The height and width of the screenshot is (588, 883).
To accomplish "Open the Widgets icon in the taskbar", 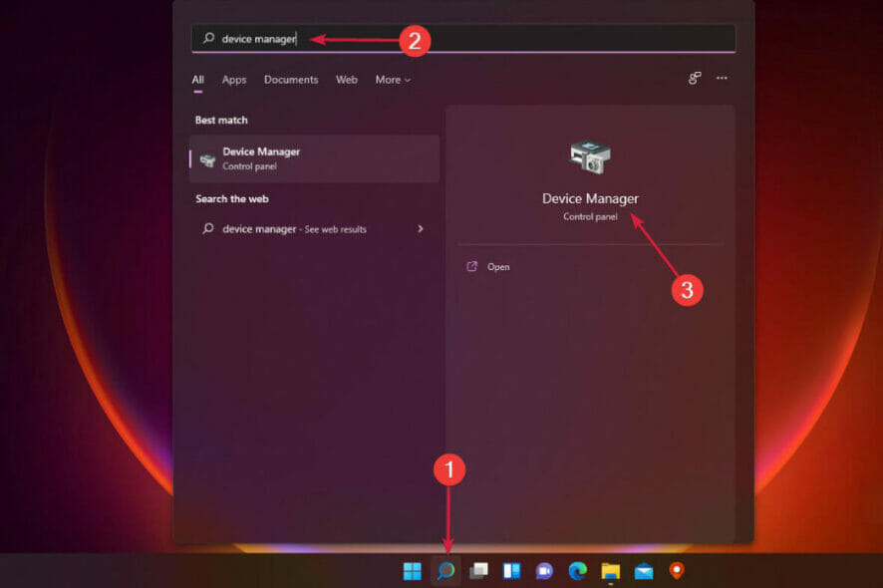I will click(512, 571).
